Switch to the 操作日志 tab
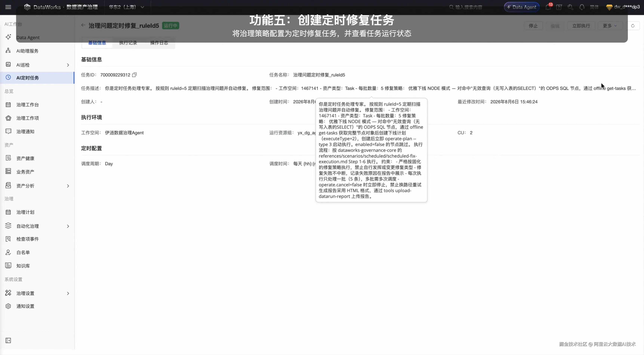Image resolution: width=644 pixels, height=355 pixels. pos(159,43)
